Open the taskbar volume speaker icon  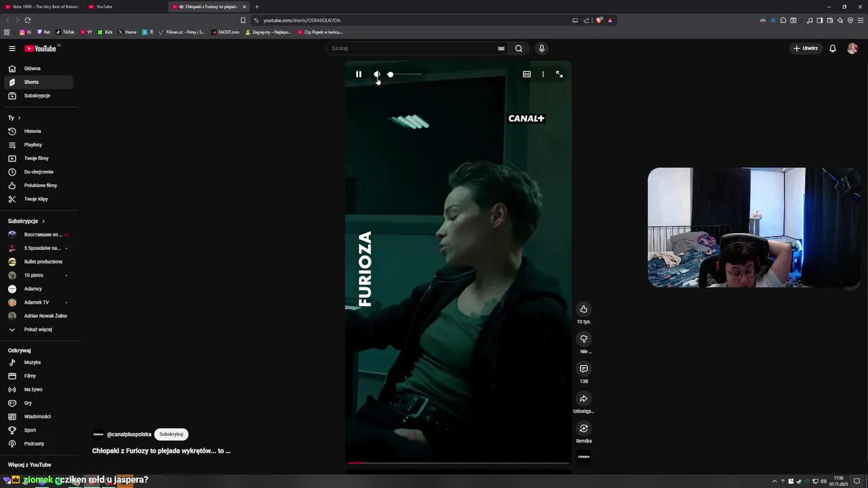coord(823,481)
